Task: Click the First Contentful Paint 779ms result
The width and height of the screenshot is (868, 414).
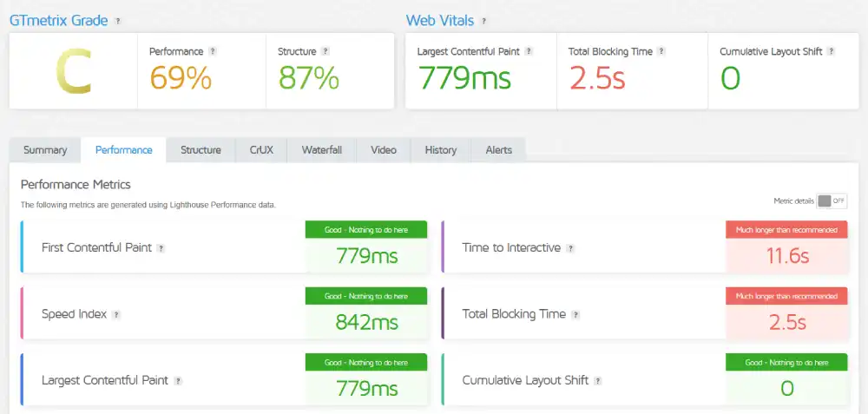Action: click(x=366, y=256)
